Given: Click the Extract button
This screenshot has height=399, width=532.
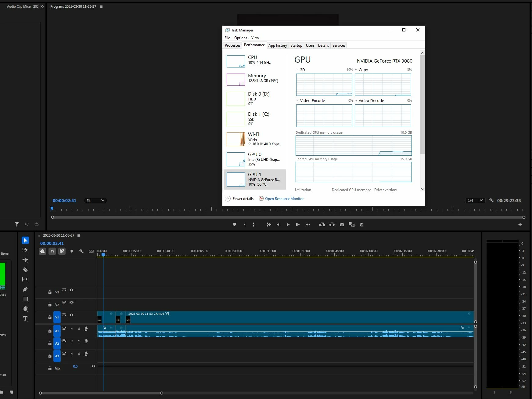Looking at the screenshot, I should click(332, 225).
